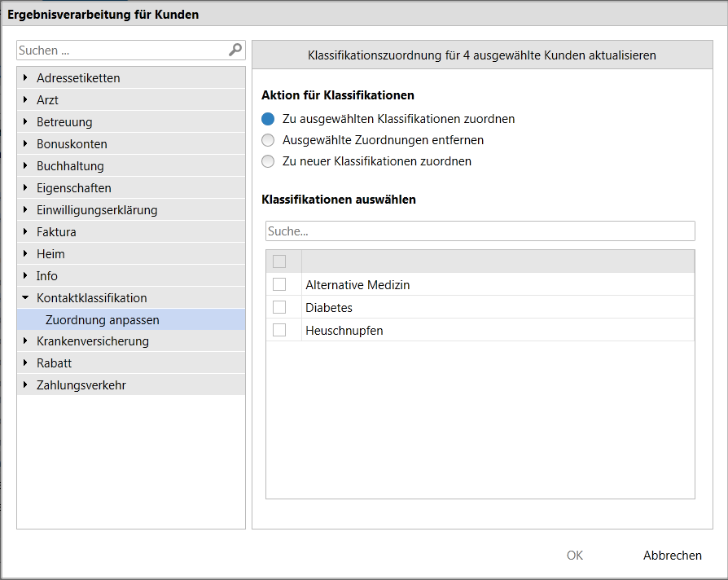
Task: Expand the Zahlungsverkehr section arrow
Action: pyautogui.click(x=26, y=385)
